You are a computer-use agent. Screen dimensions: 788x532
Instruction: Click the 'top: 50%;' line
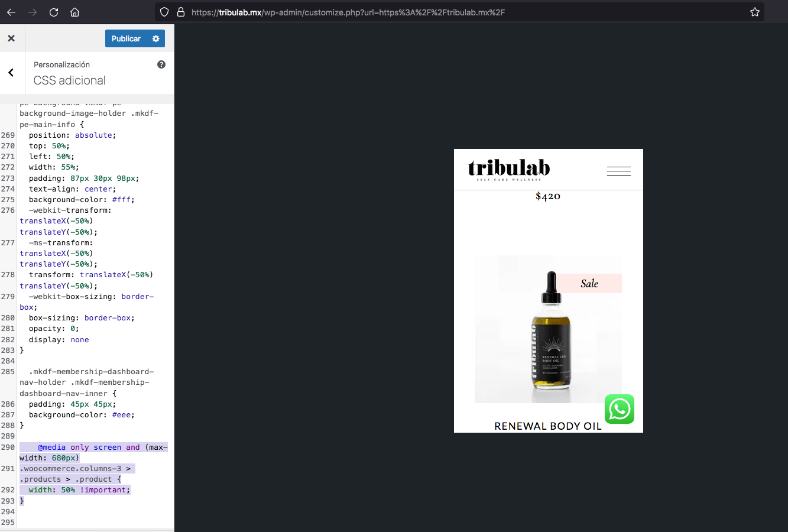point(49,146)
